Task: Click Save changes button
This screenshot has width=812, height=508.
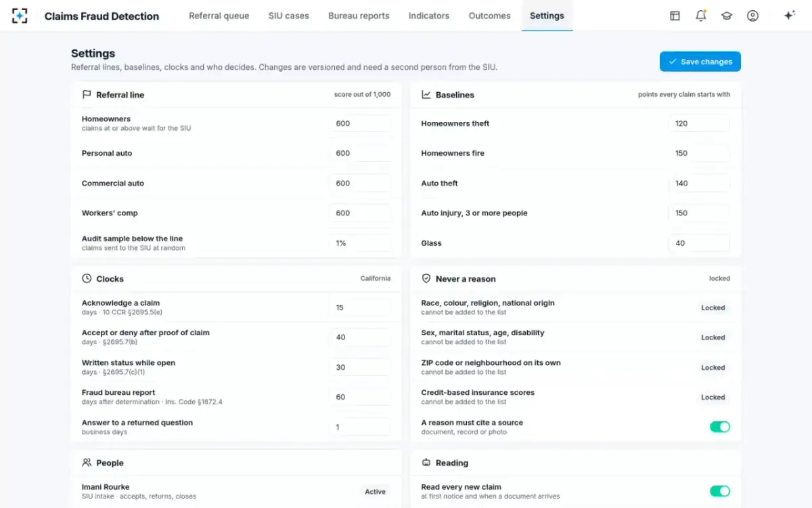Action: point(700,62)
